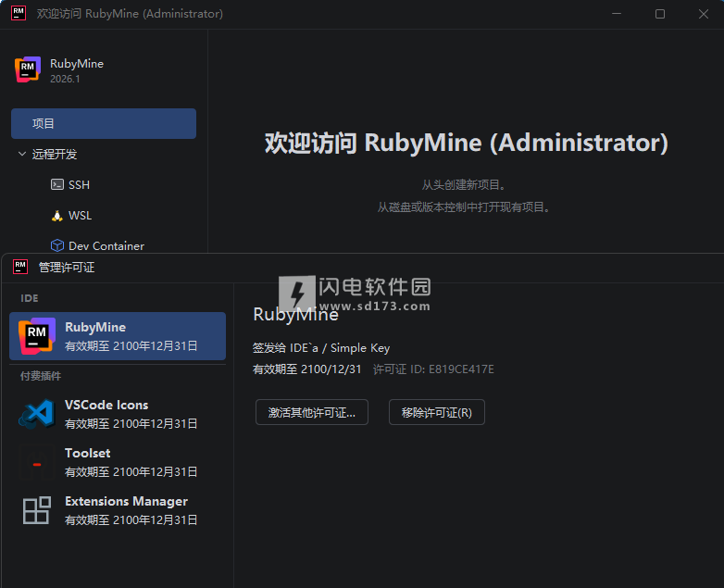Image resolution: width=724 pixels, height=588 pixels.
Task: Select the 项目 tab in sidebar
Action: [x=104, y=124]
